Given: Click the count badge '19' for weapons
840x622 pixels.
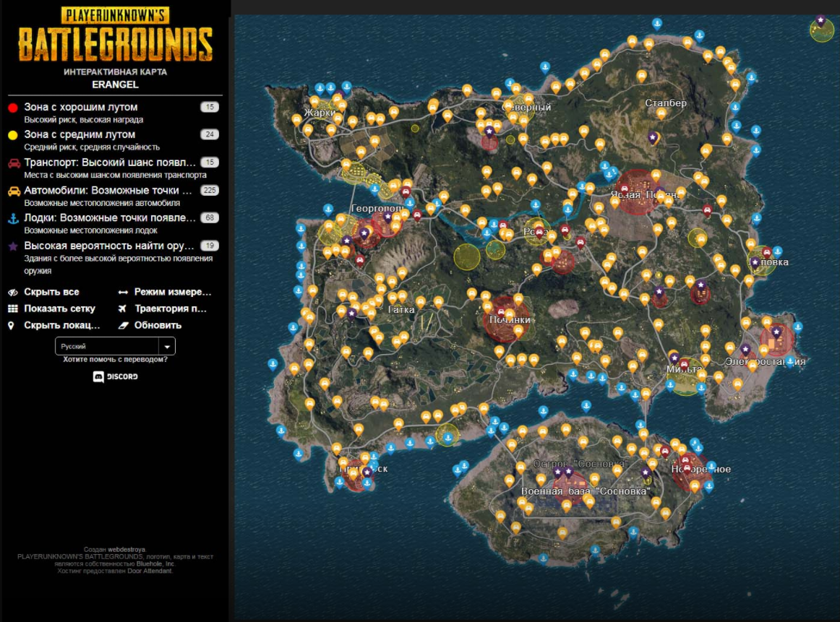Looking at the screenshot, I should [x=210, y=246].
